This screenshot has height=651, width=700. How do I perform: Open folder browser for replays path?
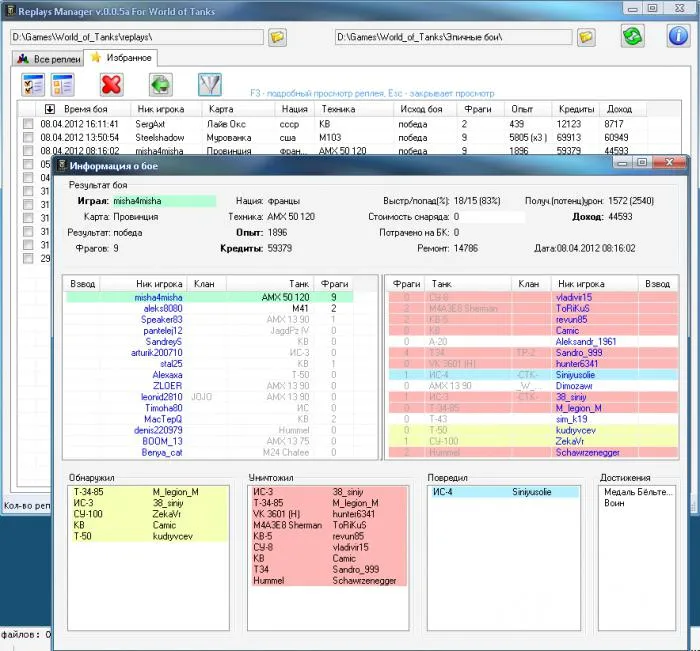[x=278, y=37]
